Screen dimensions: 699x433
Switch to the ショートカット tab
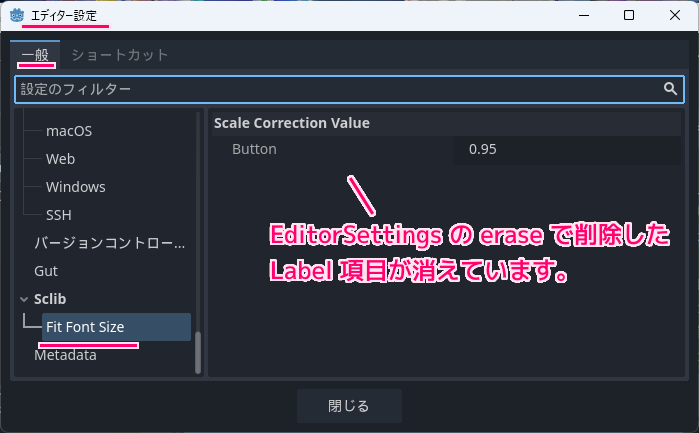click(119, 55)
